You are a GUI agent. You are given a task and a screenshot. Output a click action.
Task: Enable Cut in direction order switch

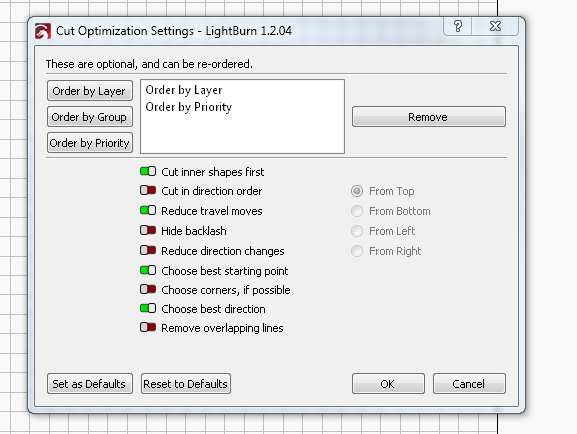[x=148, y=190]
